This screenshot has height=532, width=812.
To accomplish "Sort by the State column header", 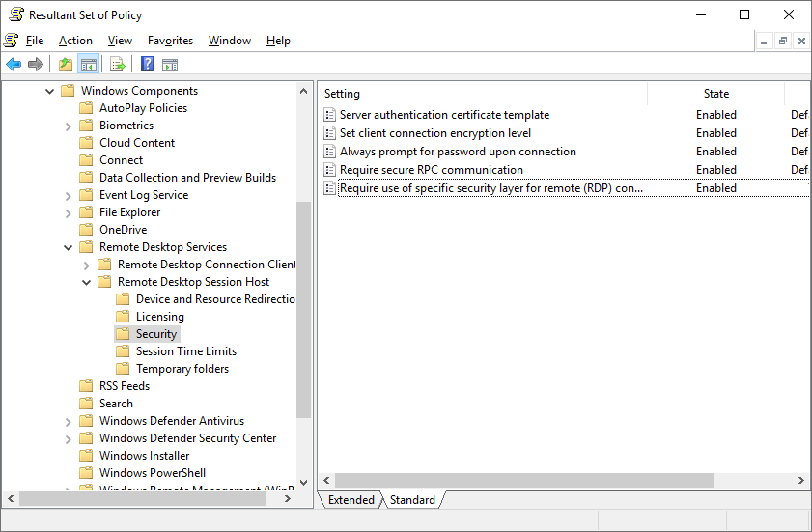I will 715,94.
